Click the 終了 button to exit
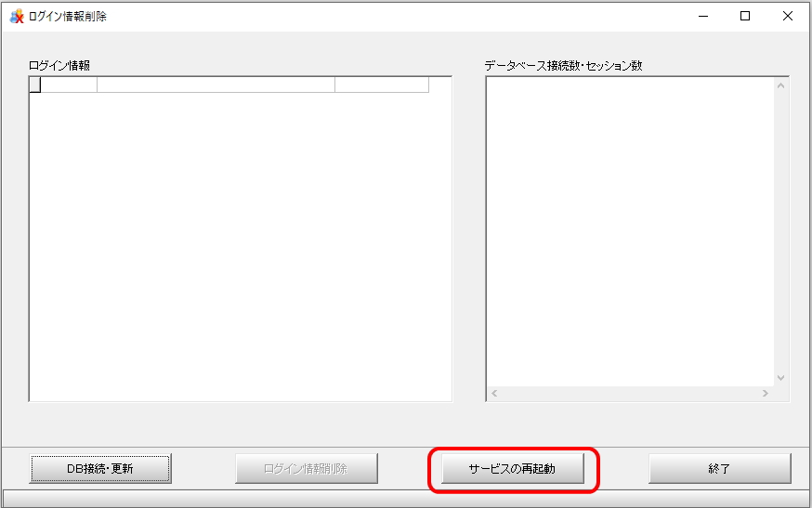The width and height of the screenshot is (812, 508). (x=719, y=469)
